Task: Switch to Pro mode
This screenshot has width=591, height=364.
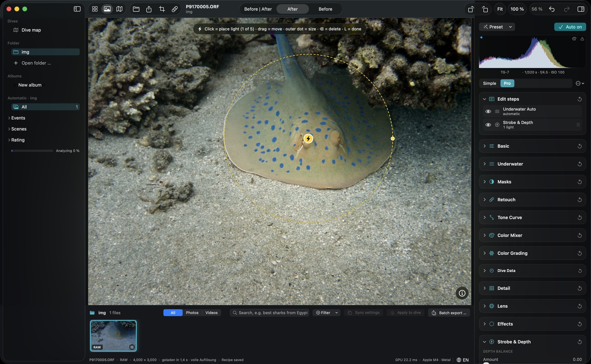Action: coord(507,83)
